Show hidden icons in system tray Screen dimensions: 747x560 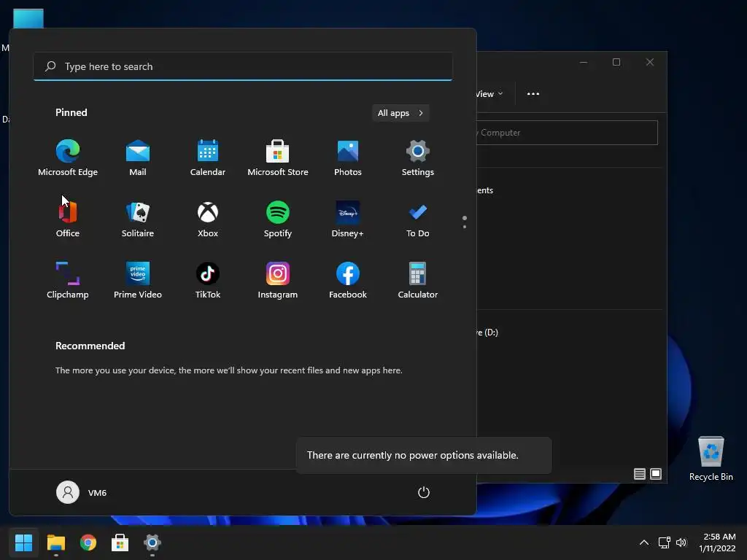[x=643, y=542]
